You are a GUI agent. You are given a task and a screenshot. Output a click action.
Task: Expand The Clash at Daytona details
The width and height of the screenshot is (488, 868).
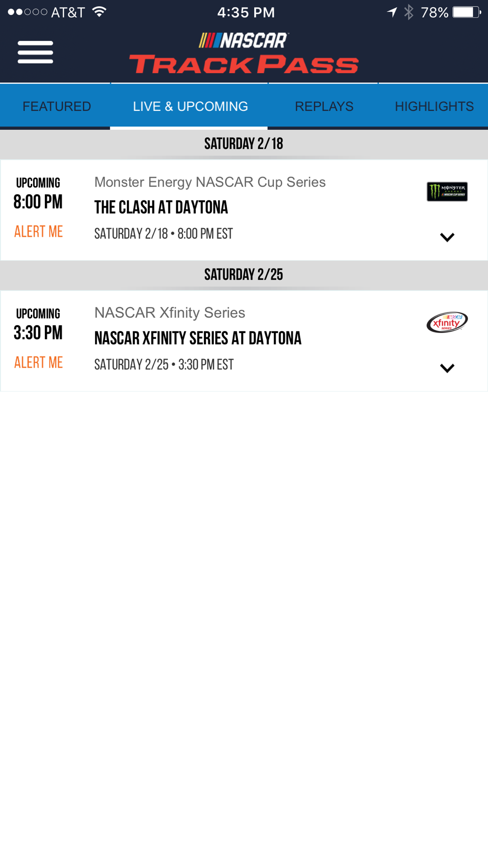coord(447,237)
